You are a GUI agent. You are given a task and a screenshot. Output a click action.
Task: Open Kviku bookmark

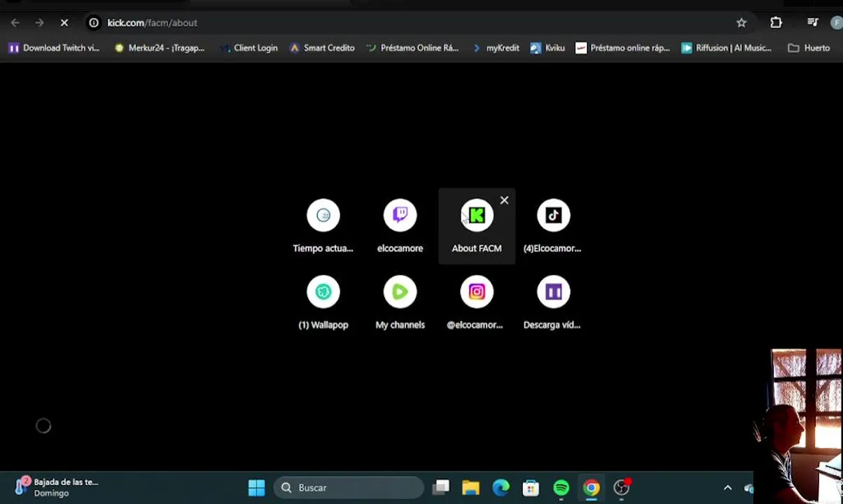click(548, 48)
